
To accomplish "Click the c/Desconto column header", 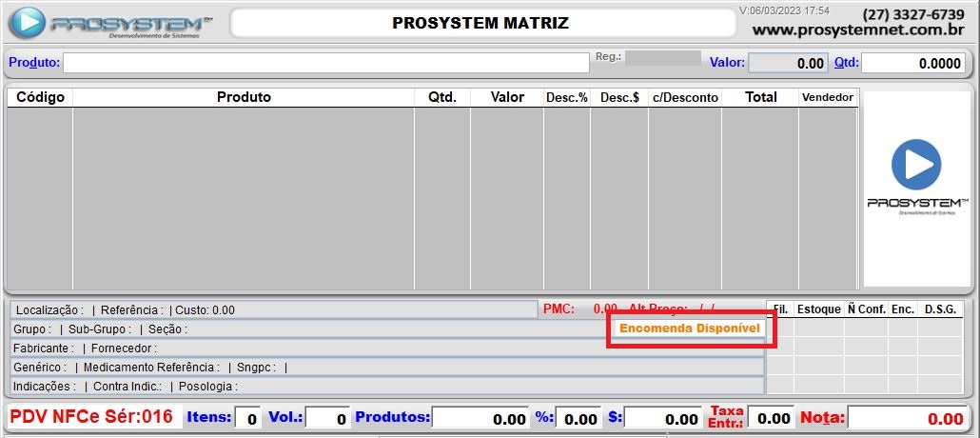I will (x=685, y=98).
